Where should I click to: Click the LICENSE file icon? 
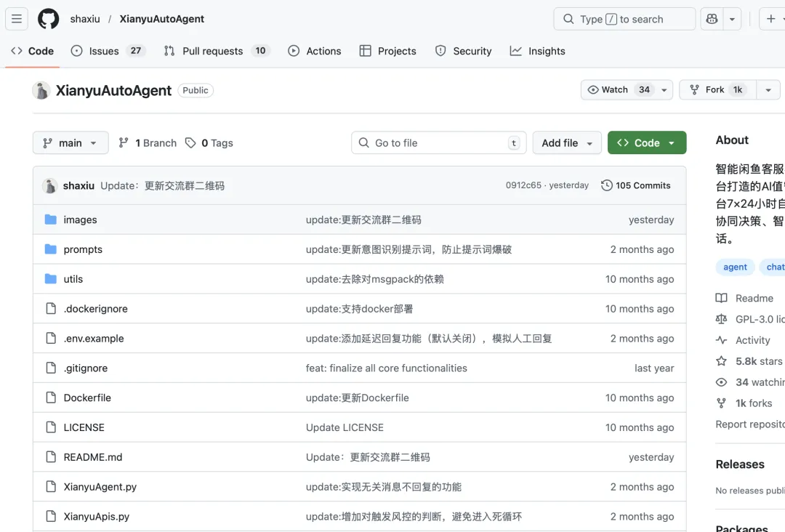click(x=51, y=427)
